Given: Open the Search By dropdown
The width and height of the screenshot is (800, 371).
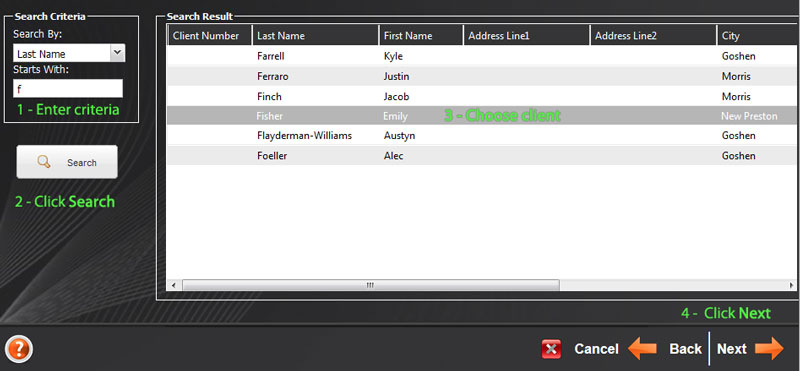Looking at the screenshot, I should 69,53.
